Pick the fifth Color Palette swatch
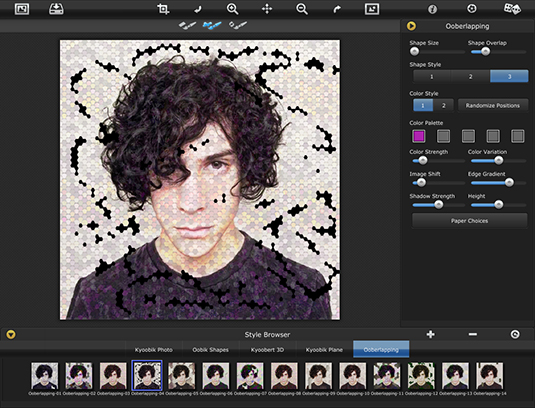535x408 pixels. click(x=518, y=136)
